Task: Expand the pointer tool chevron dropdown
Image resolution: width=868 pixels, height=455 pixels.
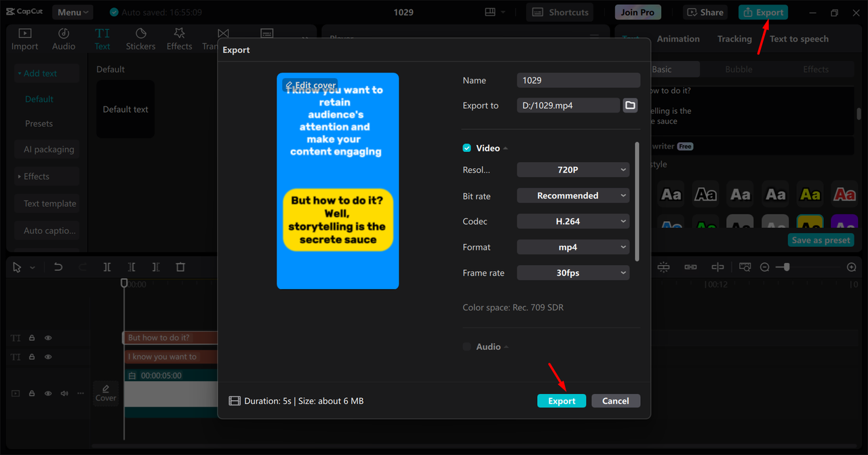Action: pyautogui.click(x=32, y=268)
